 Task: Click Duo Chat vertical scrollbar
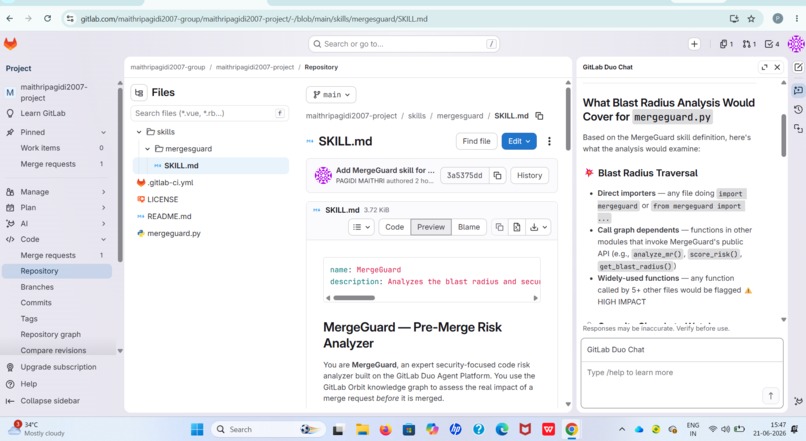783,136
